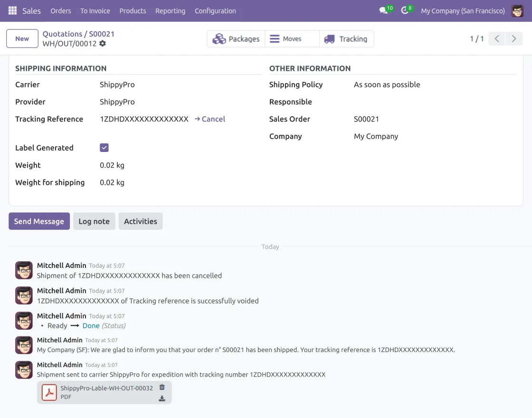Image resolution: width=532 pixels, height=418 pixels.
Task: Toggle the Label Generated checkbox
Action: tap(104, 148)
